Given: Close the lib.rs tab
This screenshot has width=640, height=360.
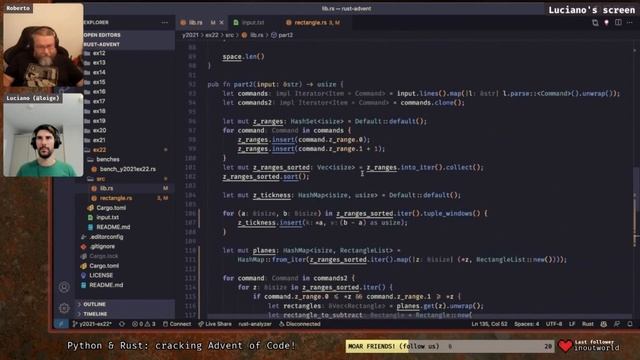Looking at the screenshot, I should point(222,22).
